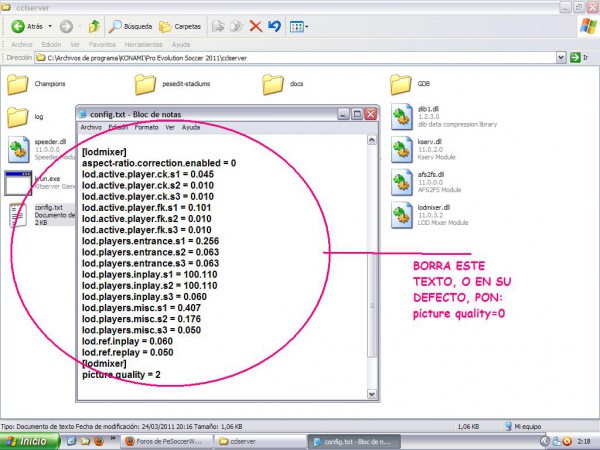The width and height of the screenshot is (600, 450).
Task: Switch to Foros de PeSoccerW taskbar button
Action: tap(166, 442)
